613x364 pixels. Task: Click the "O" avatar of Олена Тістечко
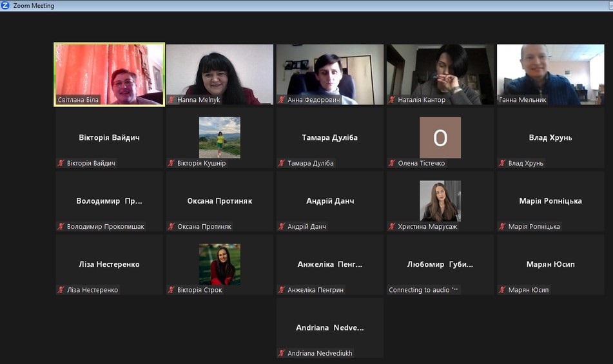[440, 137]
